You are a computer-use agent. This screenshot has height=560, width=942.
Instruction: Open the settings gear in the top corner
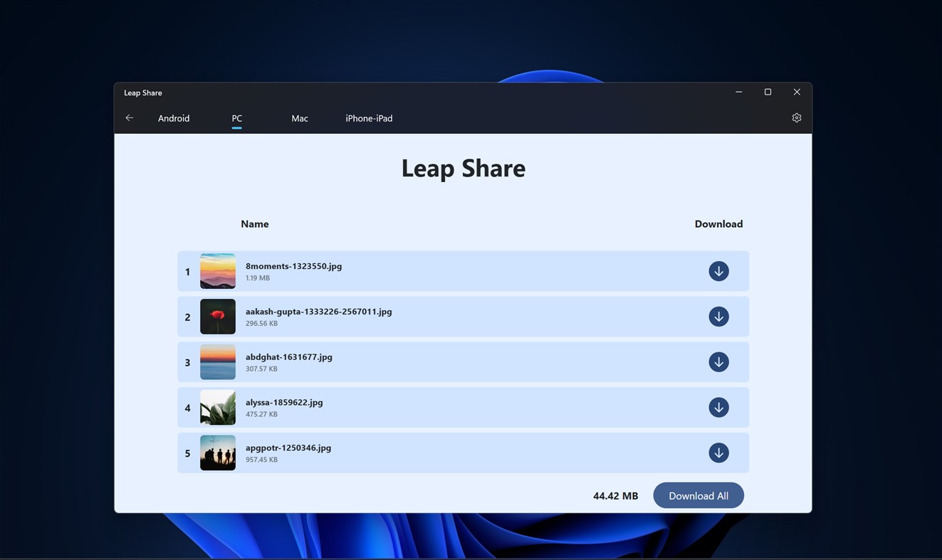(x=796, y=117)
